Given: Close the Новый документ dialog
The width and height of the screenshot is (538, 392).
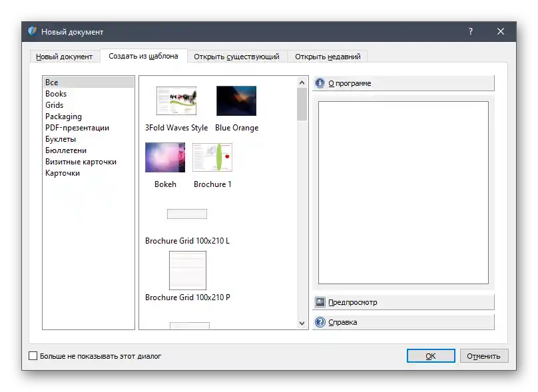Looking at the screenshot, I should 501,31.
